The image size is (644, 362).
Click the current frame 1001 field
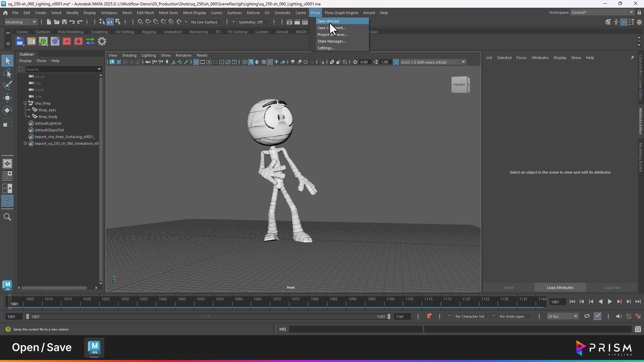coord(557,302)
